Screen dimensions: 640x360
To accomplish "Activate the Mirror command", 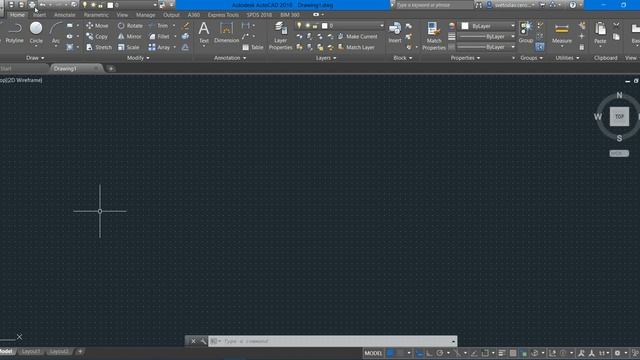I will (129, 36).
